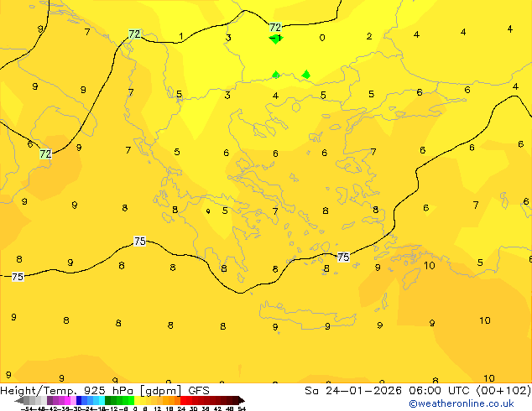The image size is (532, 411).
Task: Click the 72 contour label left of value 1
Action: (135, 34)
